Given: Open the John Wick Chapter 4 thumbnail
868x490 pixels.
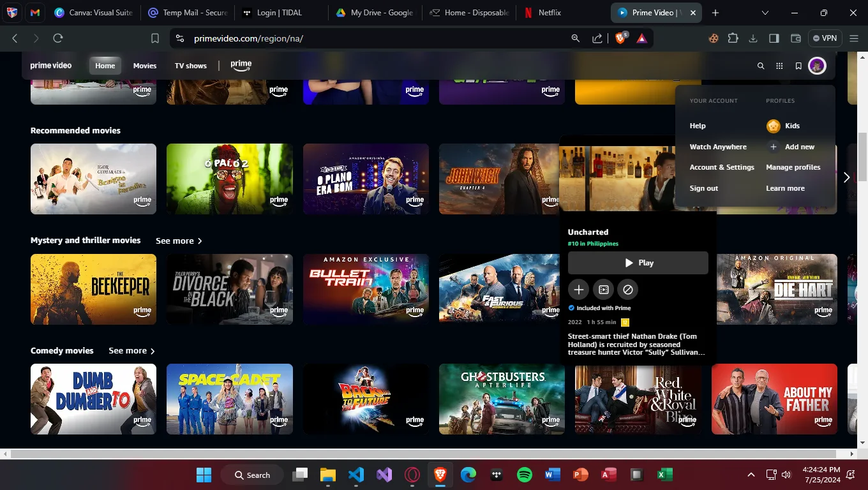Looking at the screenshot, I should [498, 179].
